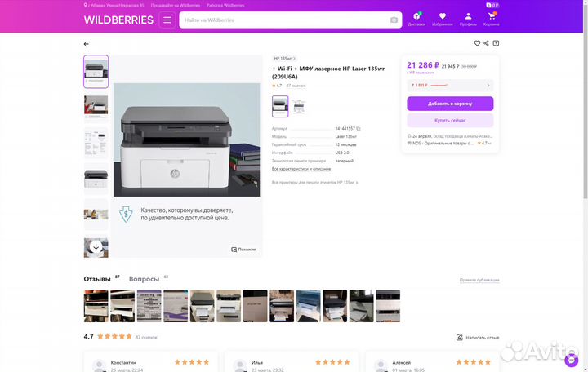Switch to the Вопросы tab
588x372 pixels.
[145, 279]
